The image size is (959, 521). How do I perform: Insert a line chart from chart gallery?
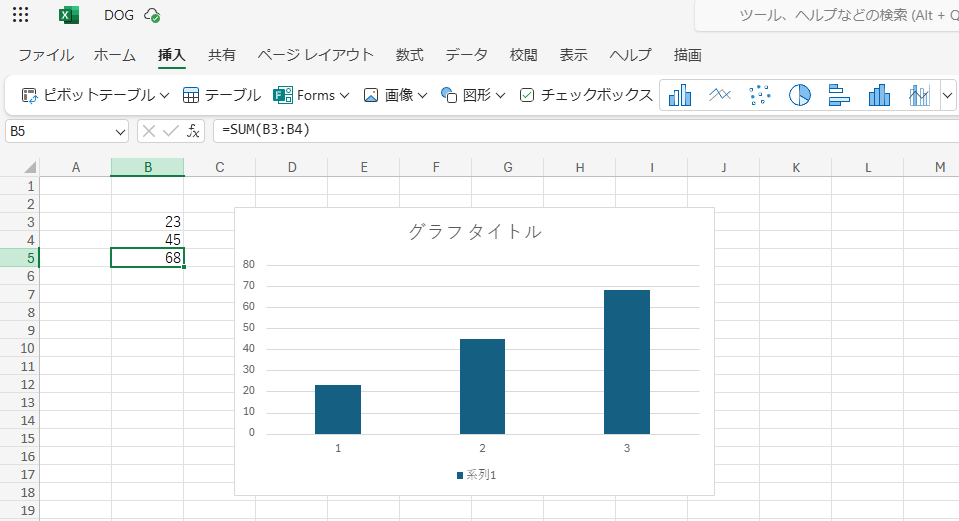pos(721,95)
